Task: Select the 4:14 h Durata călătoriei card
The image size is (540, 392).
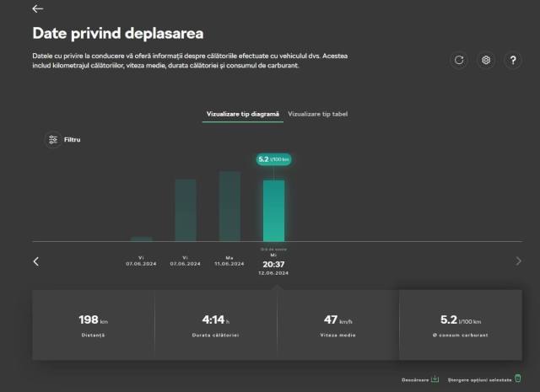Action: coord(216,325)
